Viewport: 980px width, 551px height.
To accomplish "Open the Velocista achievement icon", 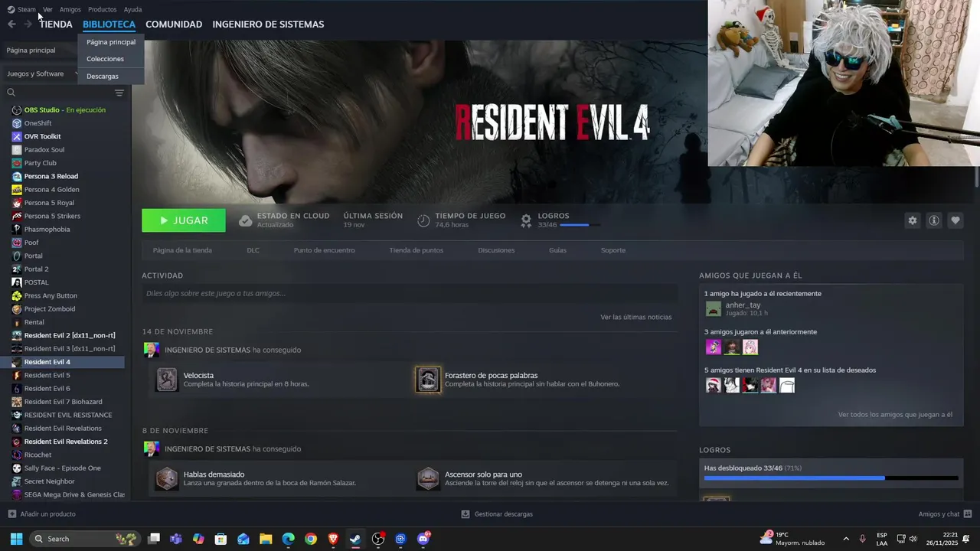I will [167, 380].
